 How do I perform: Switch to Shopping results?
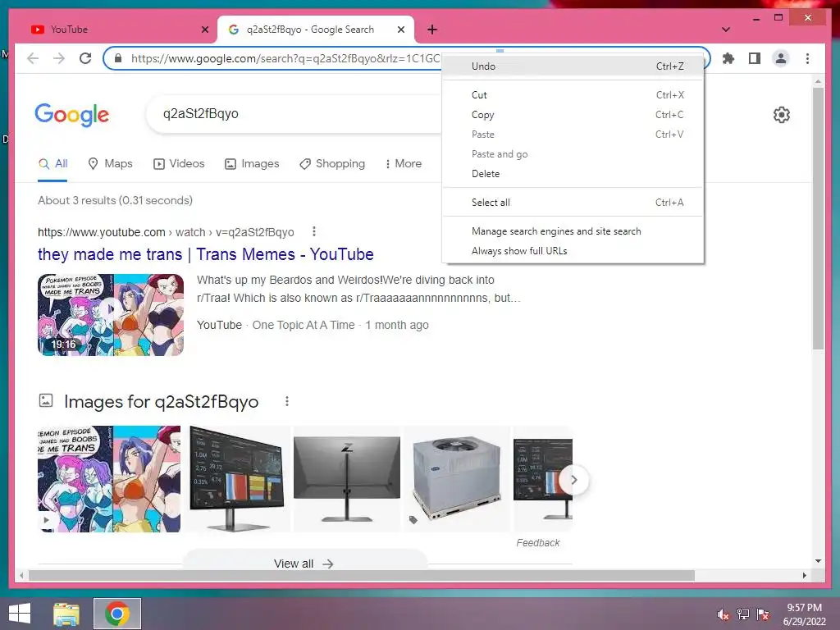332,163
